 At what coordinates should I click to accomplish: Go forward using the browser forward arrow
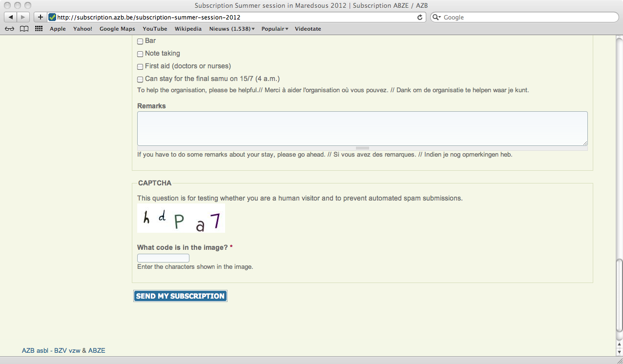[x=23, y=17]
